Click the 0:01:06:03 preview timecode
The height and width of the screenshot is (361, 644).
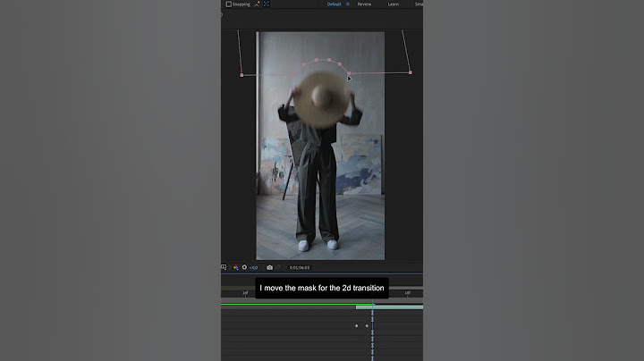(300, 267)
